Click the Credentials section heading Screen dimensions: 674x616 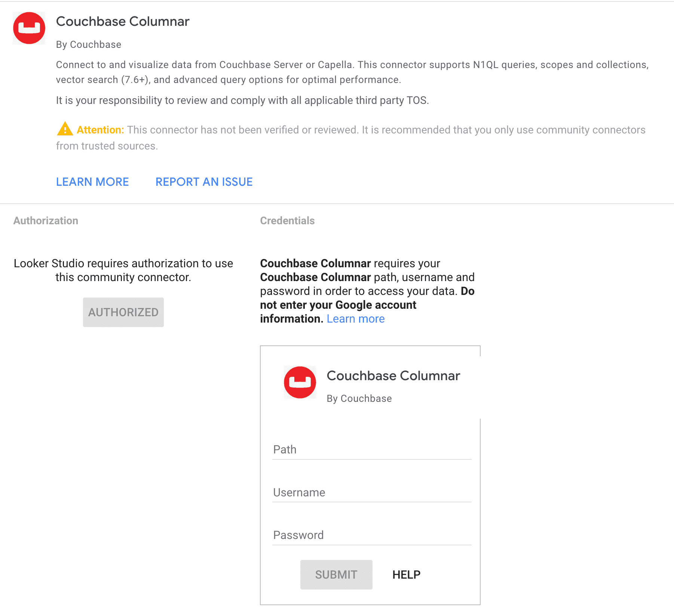click(x=287, y=221)
